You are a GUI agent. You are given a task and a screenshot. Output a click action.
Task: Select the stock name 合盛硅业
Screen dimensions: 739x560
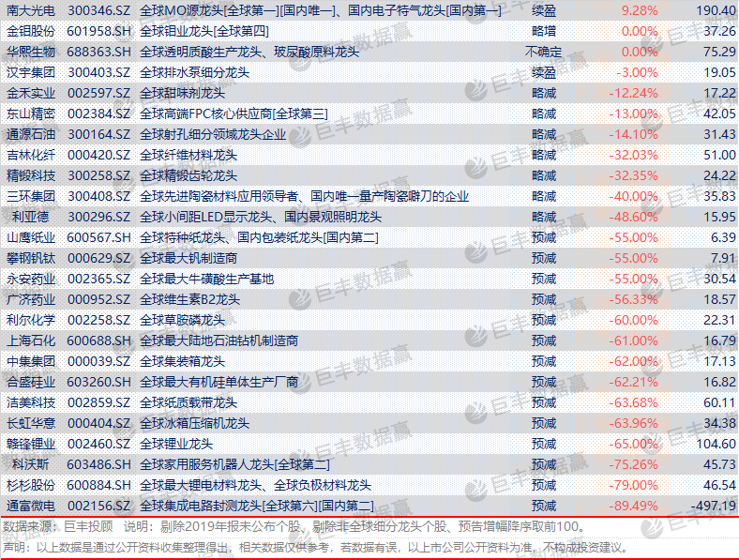31,382
